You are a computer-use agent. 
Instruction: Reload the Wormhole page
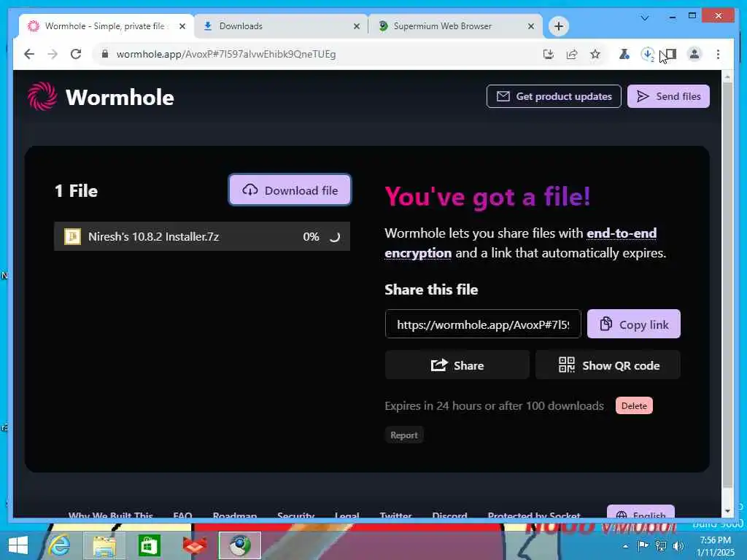click(x=76, y=54)
